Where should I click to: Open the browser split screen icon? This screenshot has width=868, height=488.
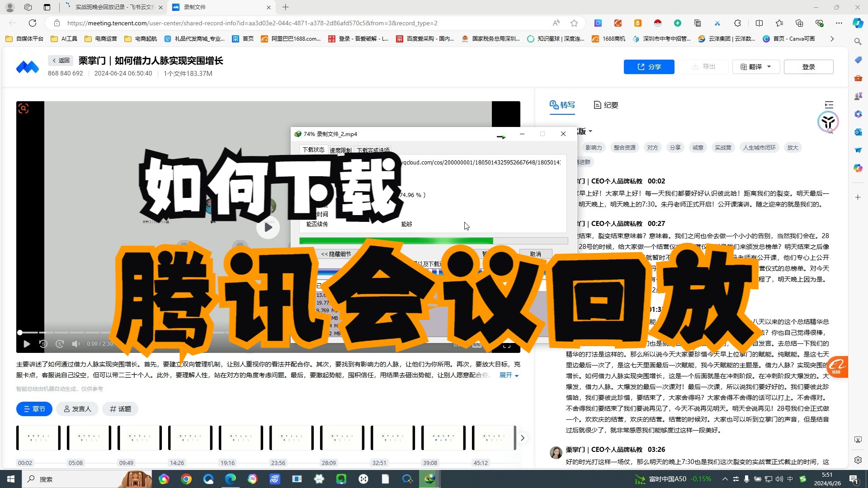click(x=759, y=23)
